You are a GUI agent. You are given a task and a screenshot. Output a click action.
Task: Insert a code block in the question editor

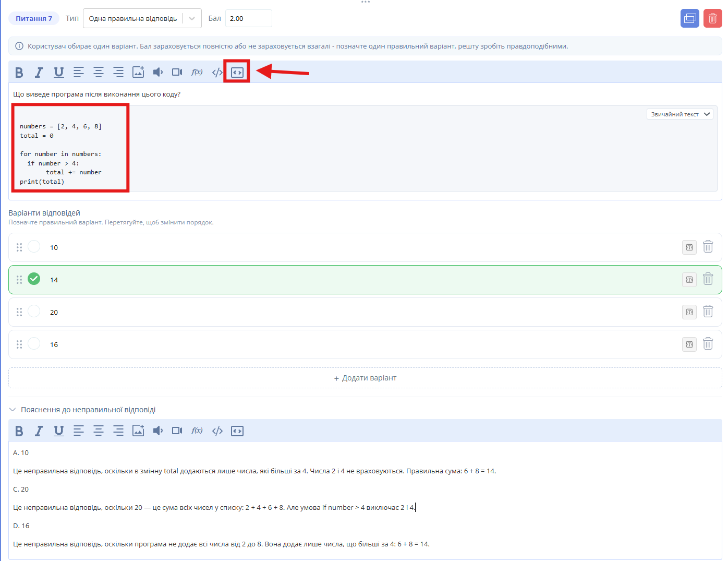(x=237, y=72)
